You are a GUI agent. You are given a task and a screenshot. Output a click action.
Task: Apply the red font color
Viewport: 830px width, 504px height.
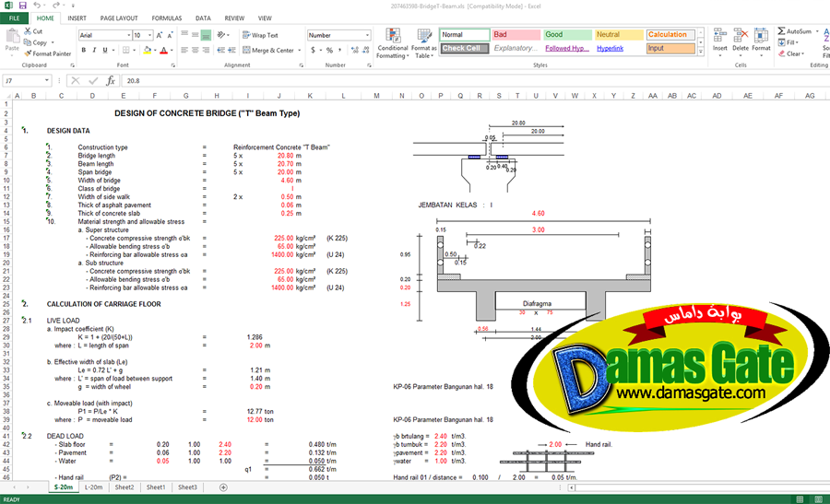click(163, 51)
